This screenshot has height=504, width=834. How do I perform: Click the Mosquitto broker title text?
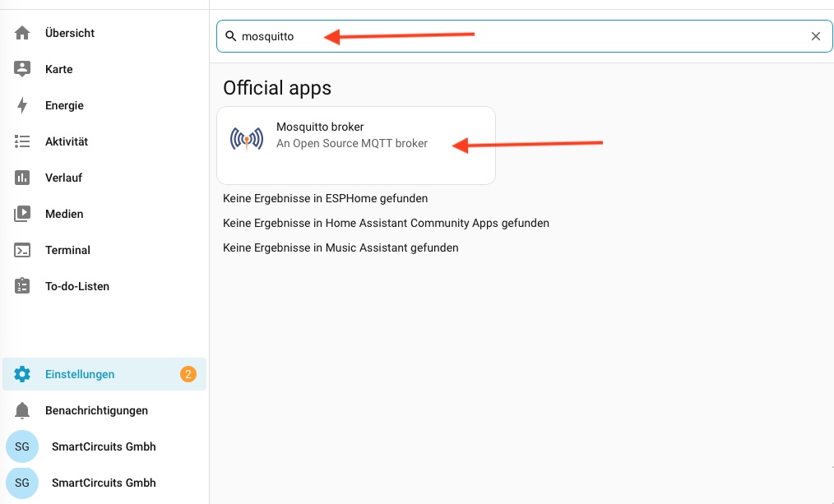coord(320,127)
